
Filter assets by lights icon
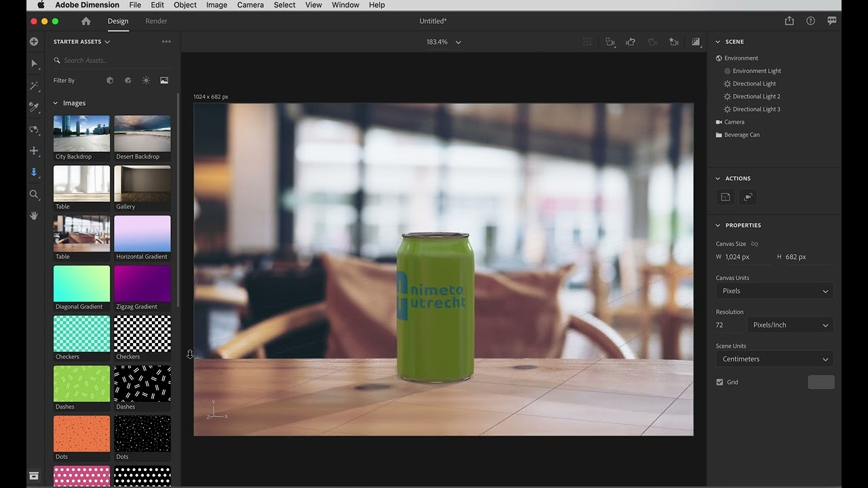pyautogui.click(x=146, y=80)
